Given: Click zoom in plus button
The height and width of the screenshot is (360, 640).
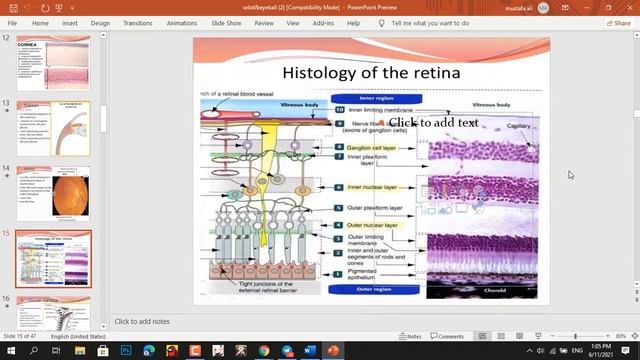Looking at the screenshot, I should point(608,336).
